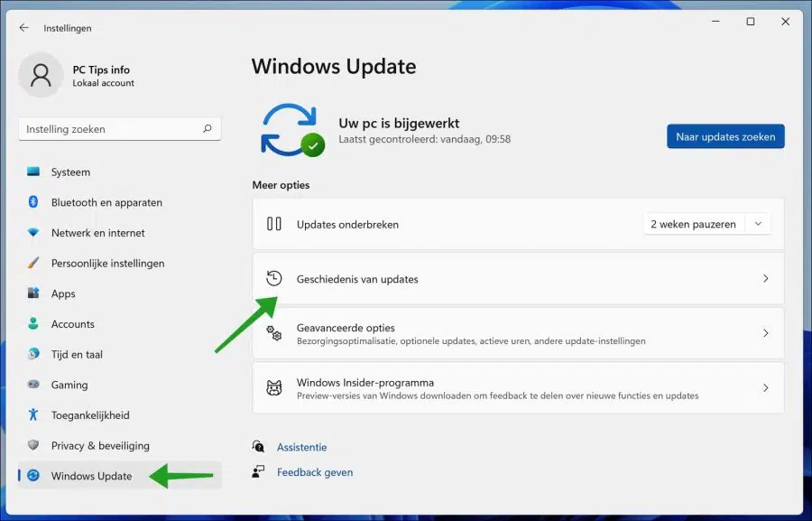Maximize the Instellingen window
This screenshot has width=812, height=521.
coord(751,22)
